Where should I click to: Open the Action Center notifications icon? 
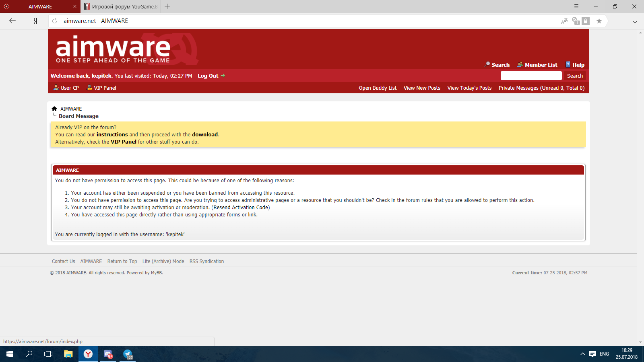[592, 354]
